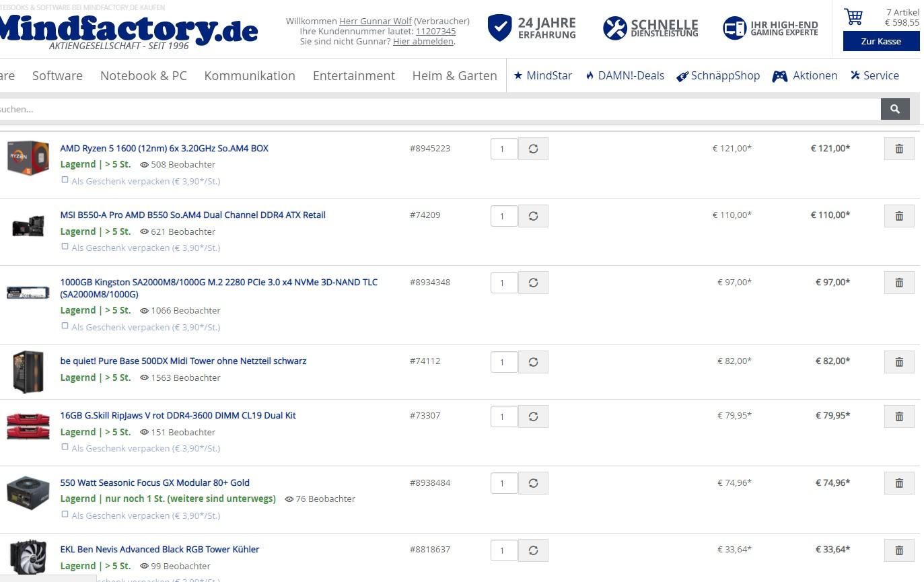Open the Mindfactory.de logo homepage
Image resolution: width=924 pixels, height=582 pixels.
pos(129,31)
